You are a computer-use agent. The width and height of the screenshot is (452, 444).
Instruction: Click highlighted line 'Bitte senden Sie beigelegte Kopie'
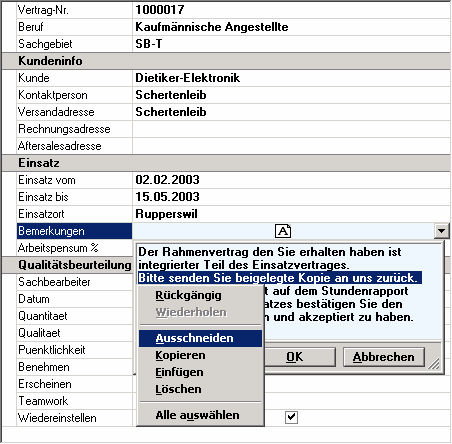click(279, 278)
